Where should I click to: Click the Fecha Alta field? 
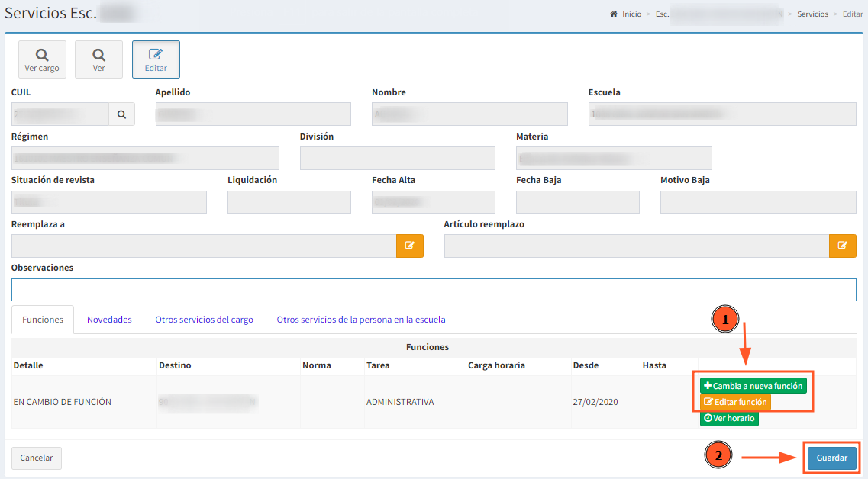[x=434, y=202]
